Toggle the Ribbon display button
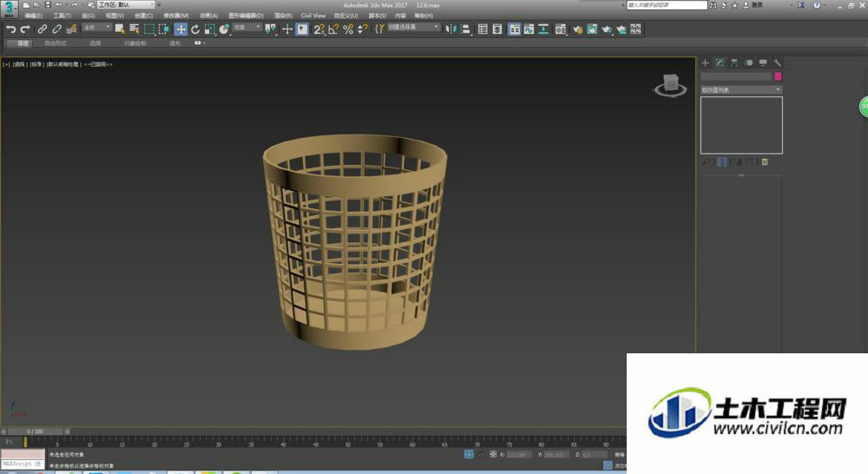This screenshot has width=868, height=474. (515, 30)
